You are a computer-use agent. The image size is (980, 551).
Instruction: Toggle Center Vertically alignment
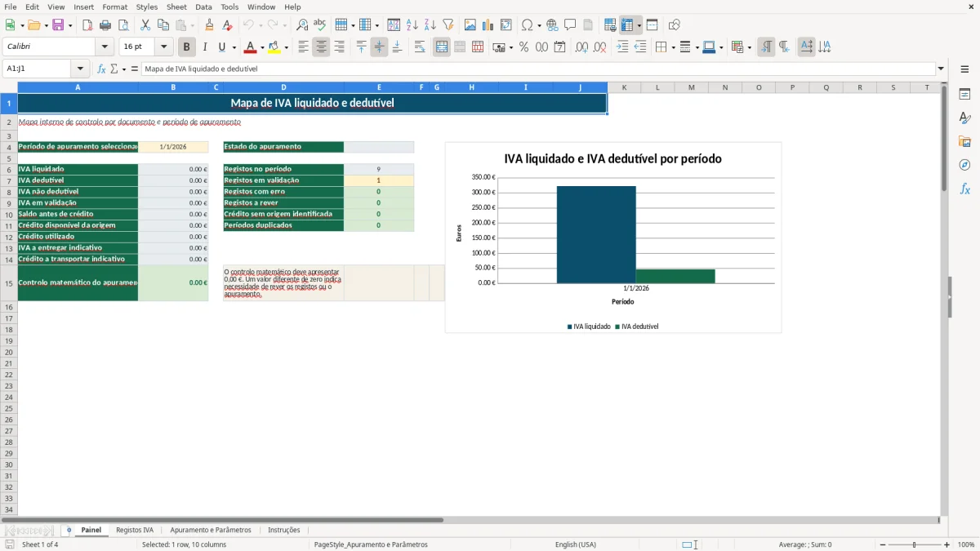coord(379,47)
